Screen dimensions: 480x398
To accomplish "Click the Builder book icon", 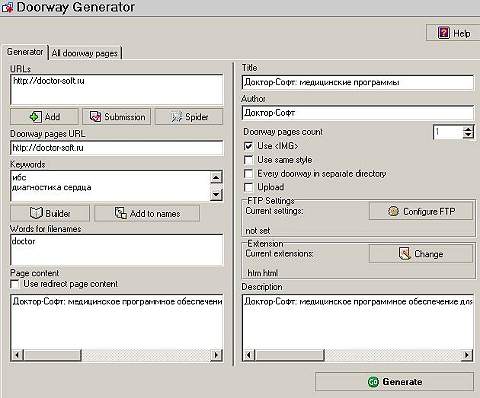I will [x=36, y=213].
